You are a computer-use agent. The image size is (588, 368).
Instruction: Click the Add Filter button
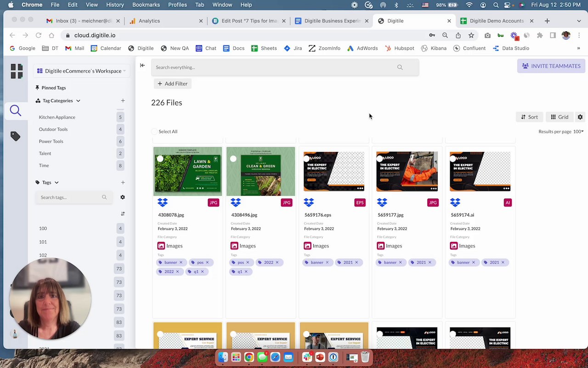click(172, 84)
